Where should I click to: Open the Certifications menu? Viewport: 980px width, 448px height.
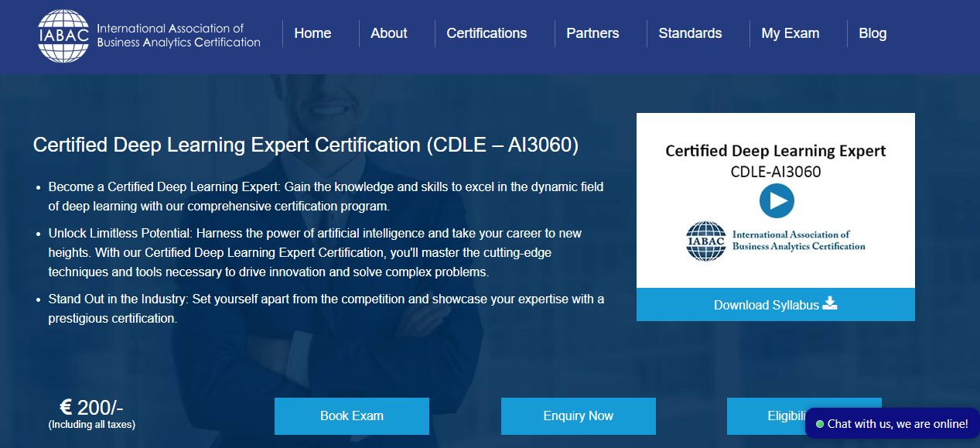point(487,33)
